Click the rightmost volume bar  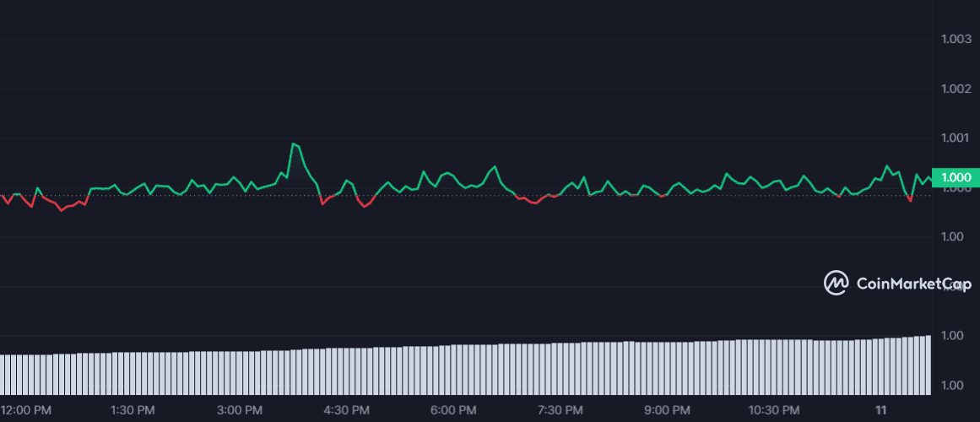[x=928, y=365]
